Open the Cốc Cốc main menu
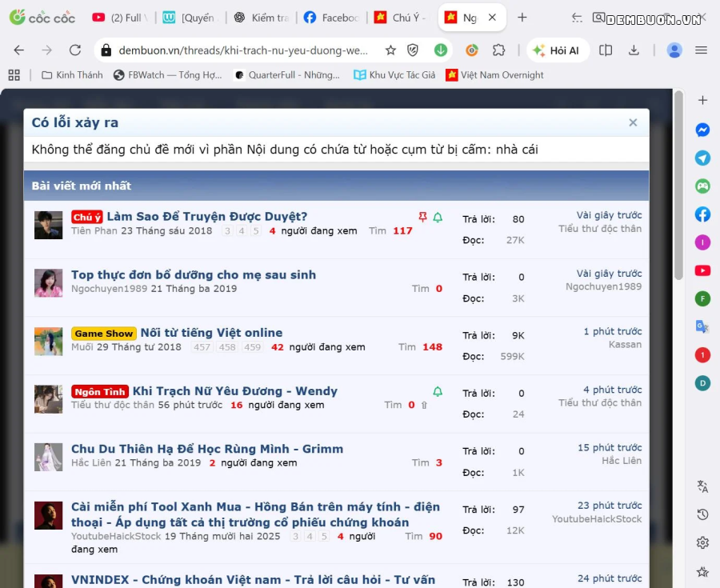This screenshot has height=588, width=720. click(x=701, y=50)
